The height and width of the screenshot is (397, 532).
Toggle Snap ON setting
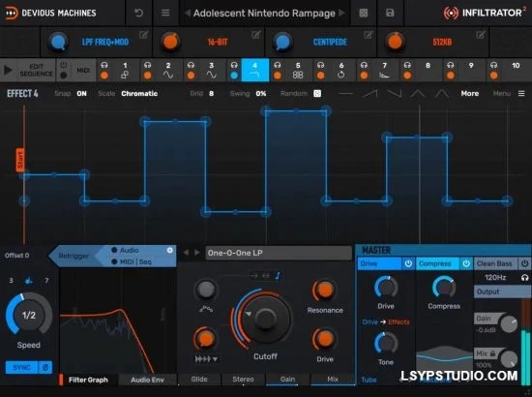click(x=81, y=93)
